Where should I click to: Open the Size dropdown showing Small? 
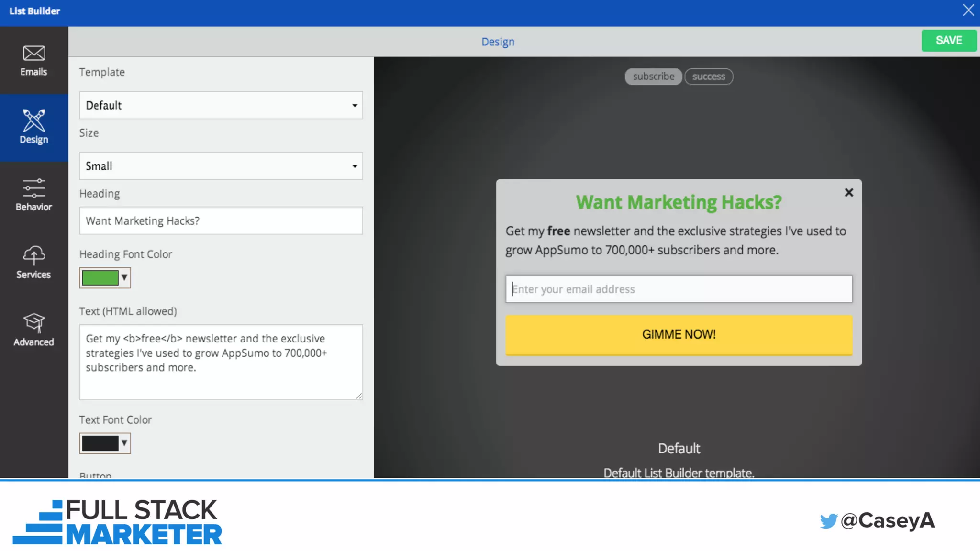click(x=221, y=166)
